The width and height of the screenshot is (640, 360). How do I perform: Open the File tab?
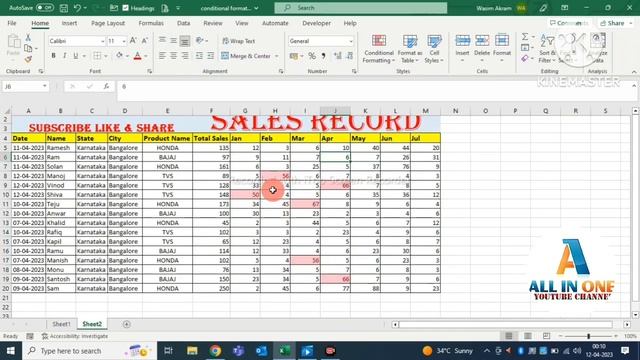coord(12,23)
